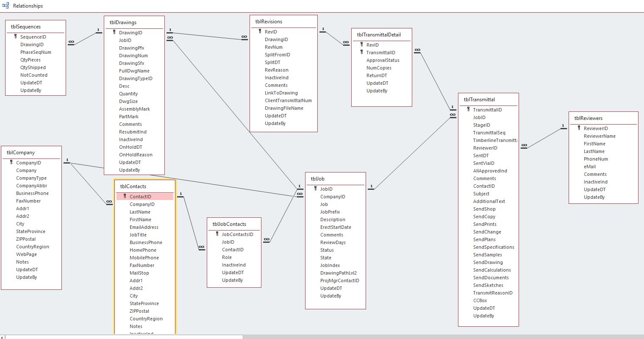The width and height of the screenshot is (644, 339).
Task: Click the horizontal scrollbar thumb
Action: click(x=124, y=336)
